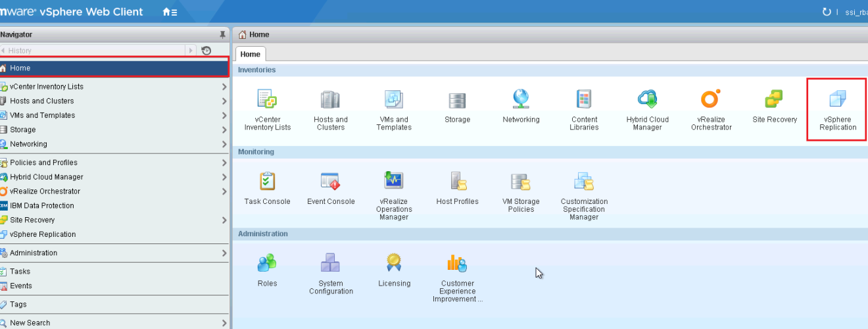Image resolution: width=868 pixels, height=329 pixels.
Task: Open the Task Console icon
Action: click(x=268, y=181)
